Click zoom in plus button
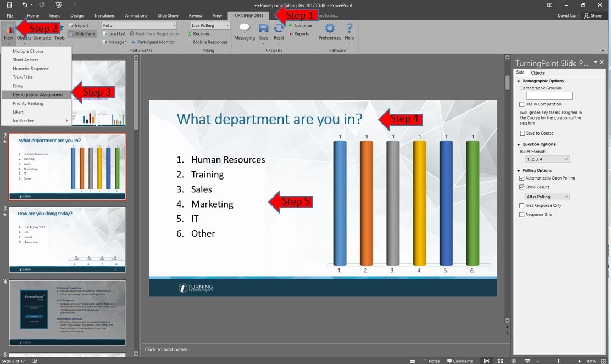 coord(579,361)
